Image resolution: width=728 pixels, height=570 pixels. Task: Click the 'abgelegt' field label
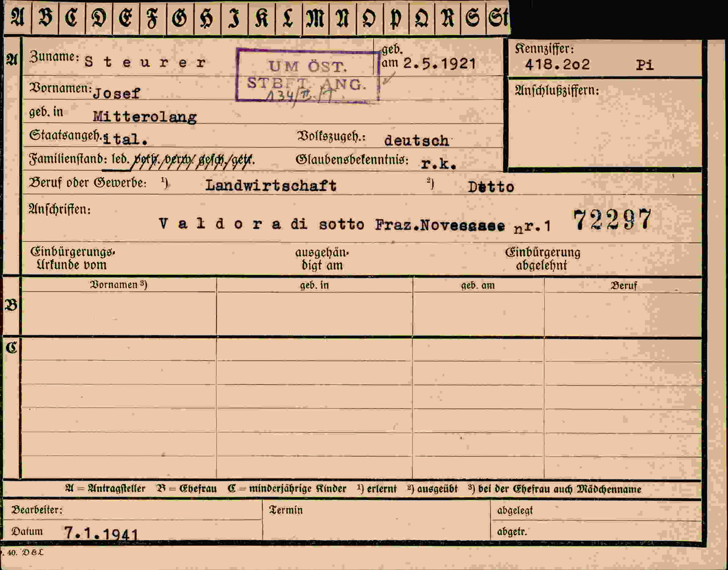click(x=515, y=511)
